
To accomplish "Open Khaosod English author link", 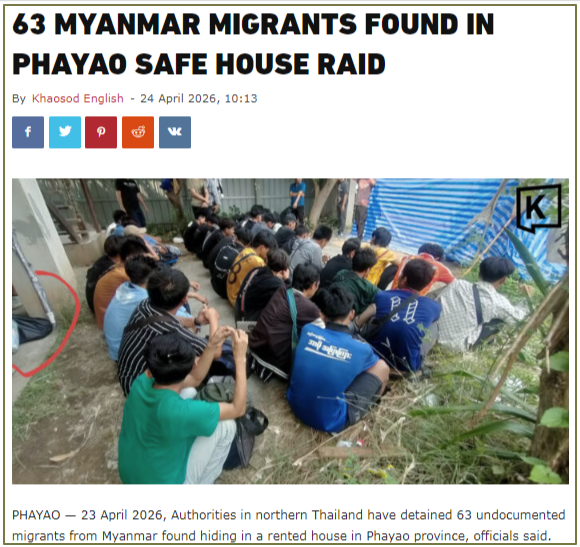I will click(x=78, y=98).
